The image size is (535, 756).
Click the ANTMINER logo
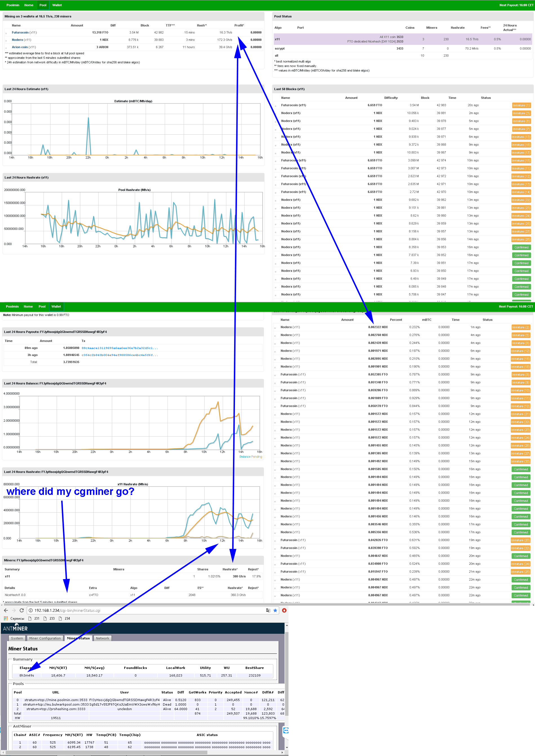pyautogui.click(x=15, y=628)
